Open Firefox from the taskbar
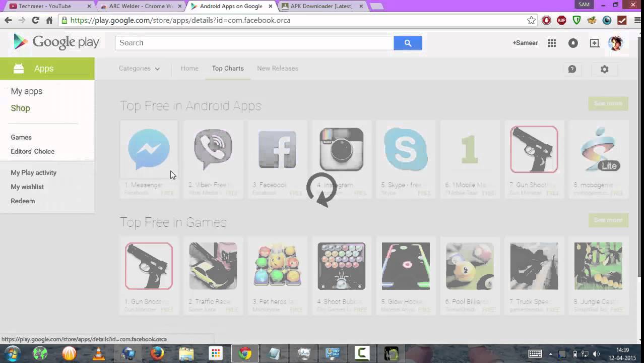Screen dimensions: 644x363 click(157, 353)
